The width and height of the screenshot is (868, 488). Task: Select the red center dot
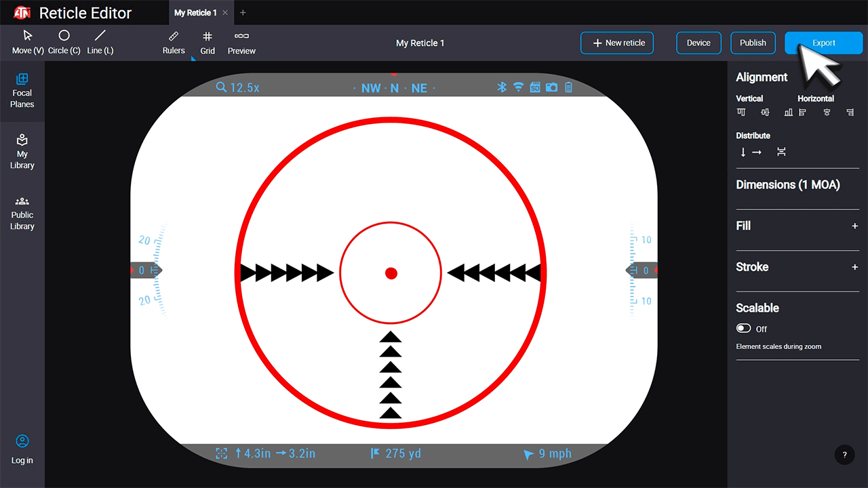coord(391,273)
